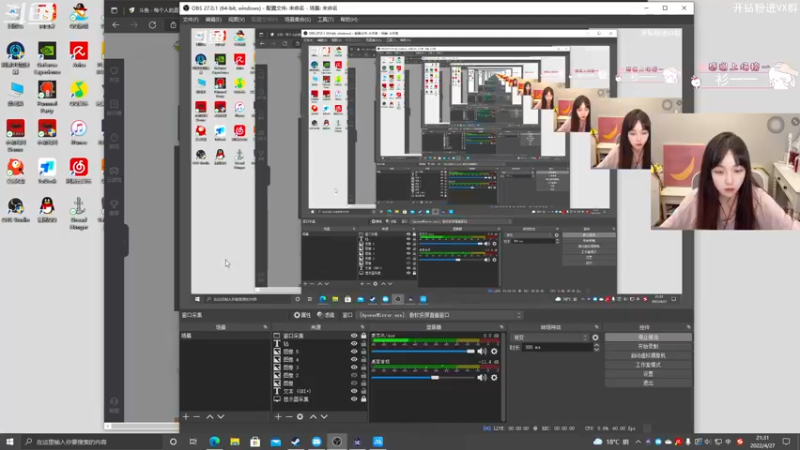
Task: Pop out Audio Mixer dock using header icon
Action: [x=502, y=327]
